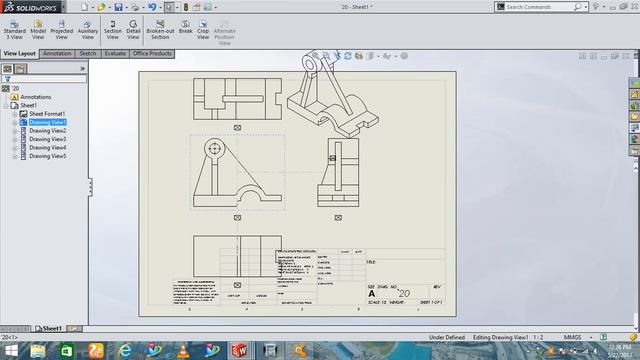Switch to the Annotation tab
The image size is (640, 360).
tap(57, 53)
